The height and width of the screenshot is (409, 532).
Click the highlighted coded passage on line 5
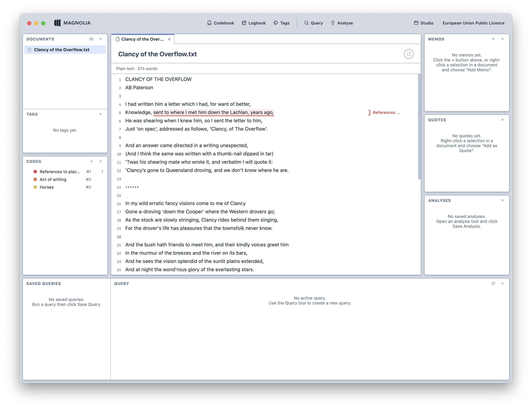(213, 112)
